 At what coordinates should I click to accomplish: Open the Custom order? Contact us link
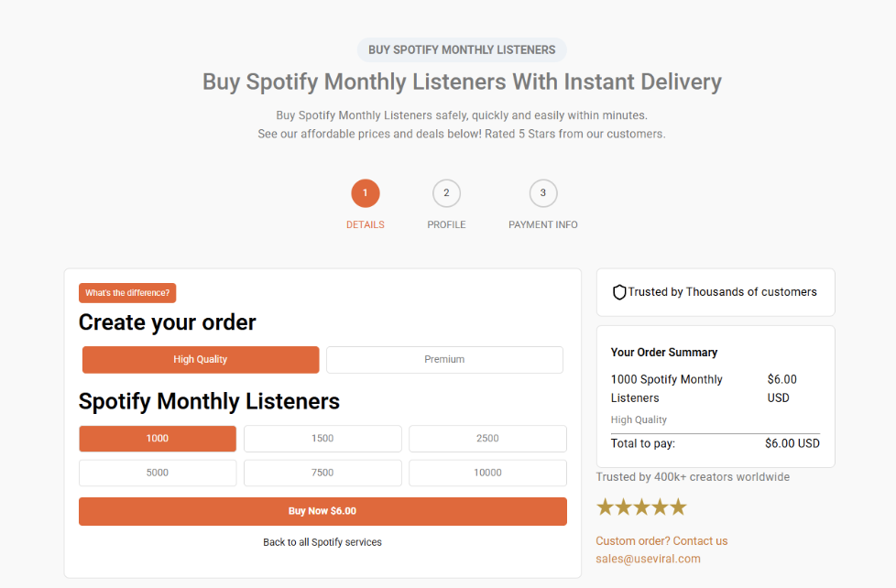[661, 541]
